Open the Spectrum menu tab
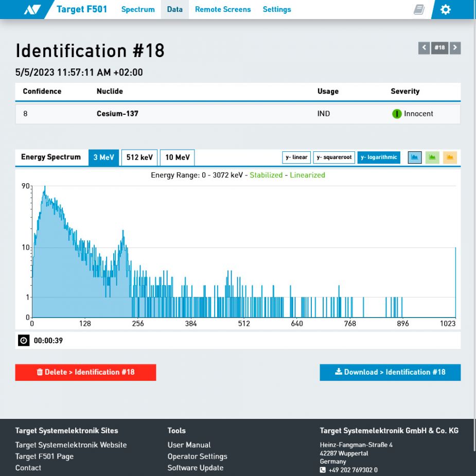Image resolution: width=476 pixels, height=476 pixels. pyautogui.click(x=138, y=9)
